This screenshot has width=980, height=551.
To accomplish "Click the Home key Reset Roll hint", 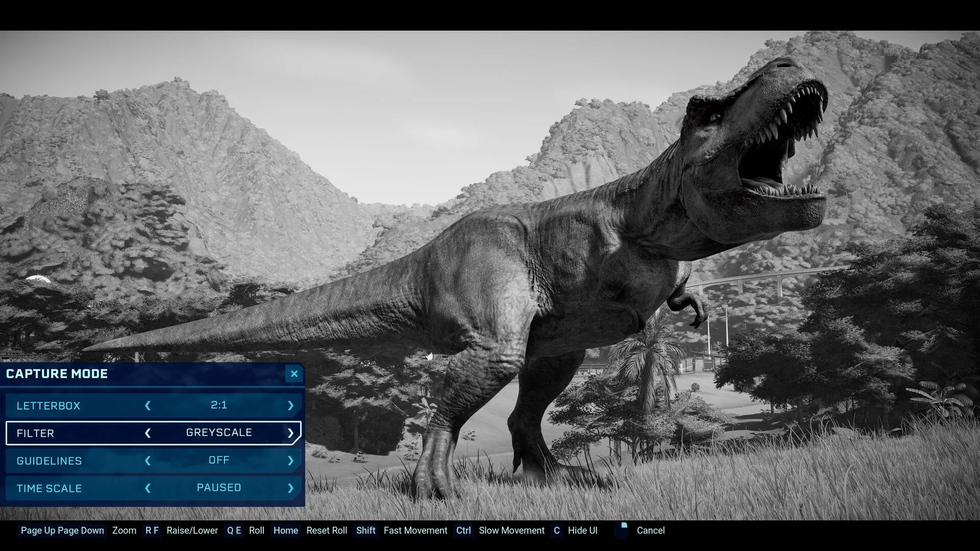I will coord(285,531).
